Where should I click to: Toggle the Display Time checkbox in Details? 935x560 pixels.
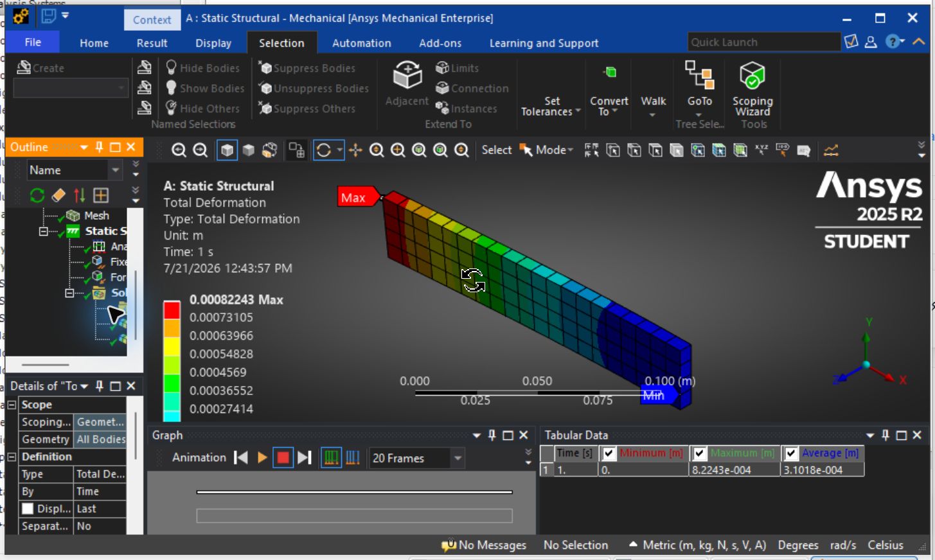click(x=28, y=509)
